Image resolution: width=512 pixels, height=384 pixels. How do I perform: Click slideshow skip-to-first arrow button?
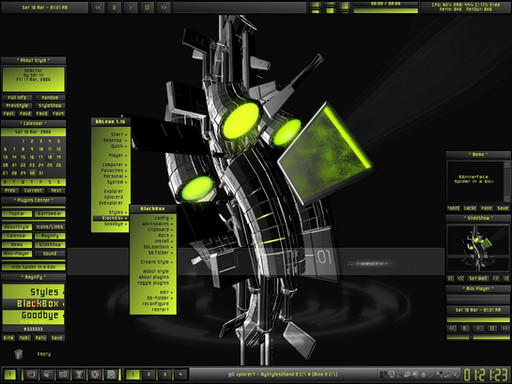pyautogui.click(x=451, y=278)
